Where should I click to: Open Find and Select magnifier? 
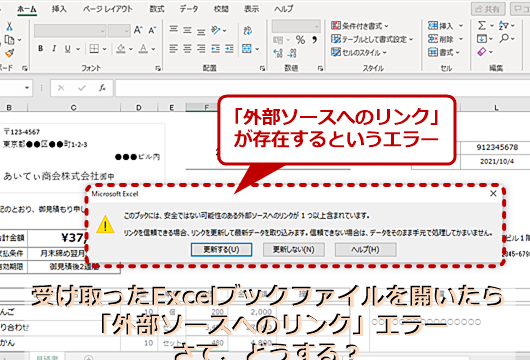point(504,38)
